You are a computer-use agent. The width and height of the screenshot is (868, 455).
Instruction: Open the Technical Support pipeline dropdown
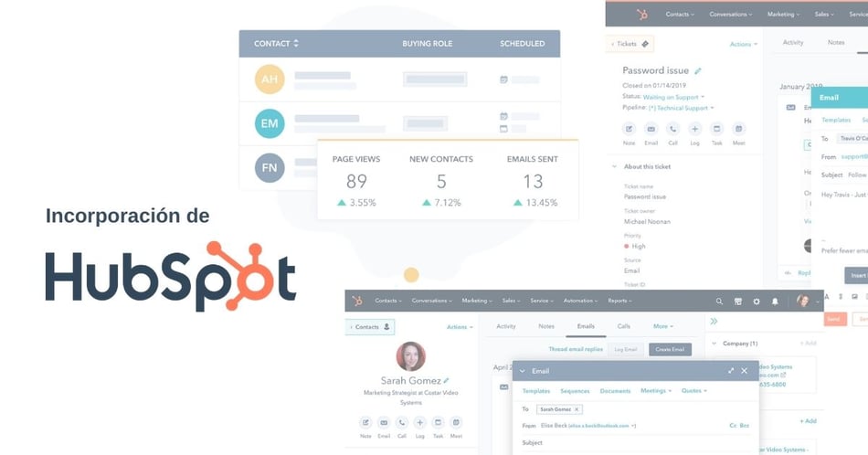tap(682, 108)
